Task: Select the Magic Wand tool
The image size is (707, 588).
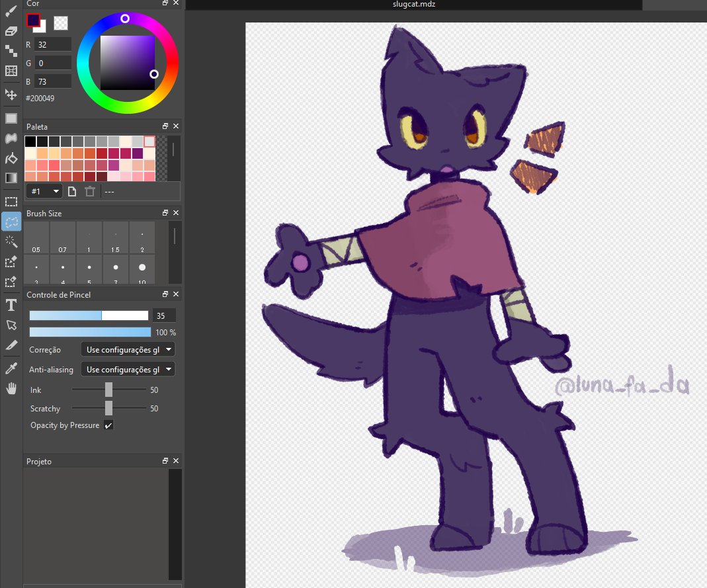Action: [11, 241]
